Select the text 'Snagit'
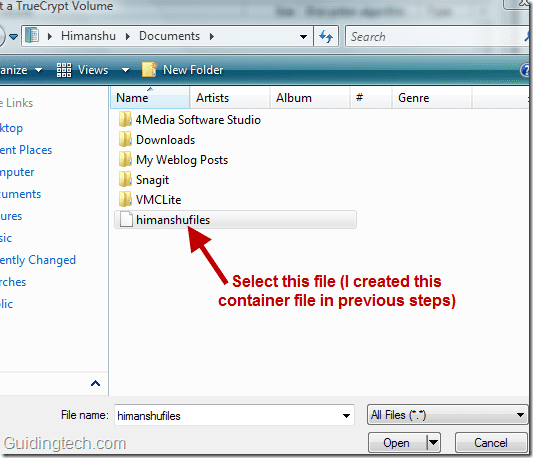533x458 pixels. click(152, 180)
